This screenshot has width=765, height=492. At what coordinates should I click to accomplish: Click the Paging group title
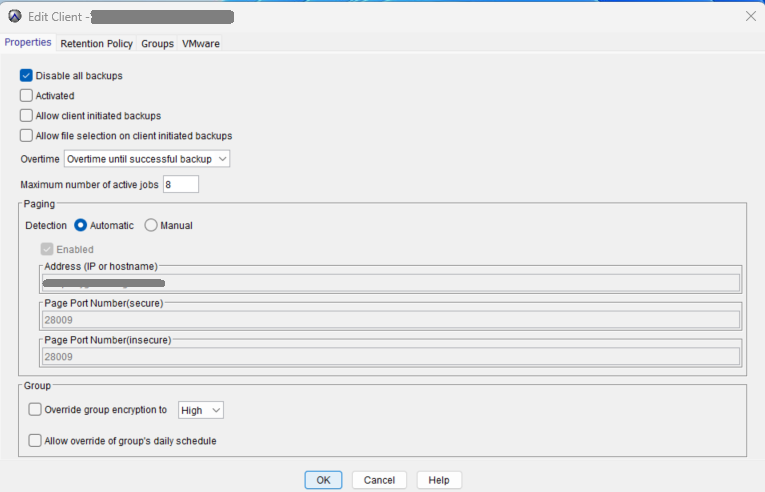(39, 204)
